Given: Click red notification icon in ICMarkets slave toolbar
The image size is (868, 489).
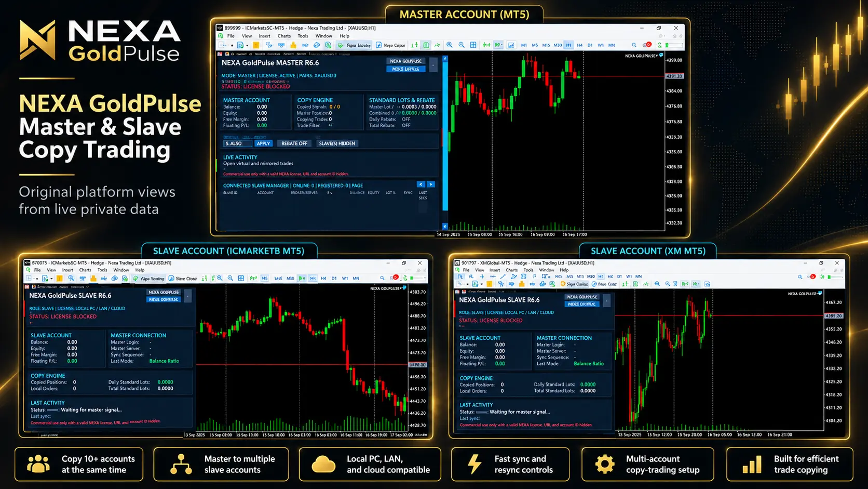Looking at the screenshot, I should pos(396,277).
